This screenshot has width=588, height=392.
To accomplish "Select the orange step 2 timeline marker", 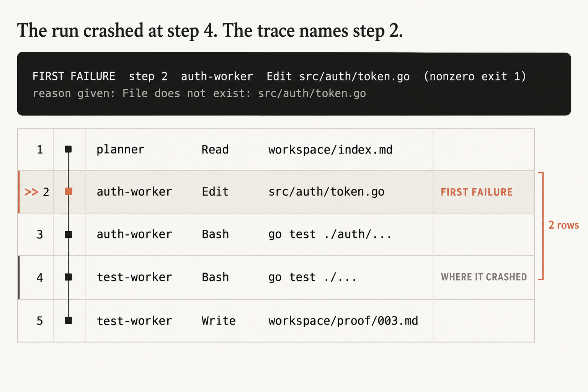I will (x=69, y=191).
